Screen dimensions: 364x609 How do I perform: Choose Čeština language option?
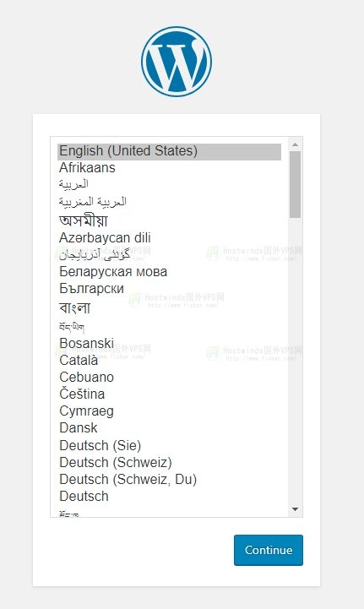170,394
